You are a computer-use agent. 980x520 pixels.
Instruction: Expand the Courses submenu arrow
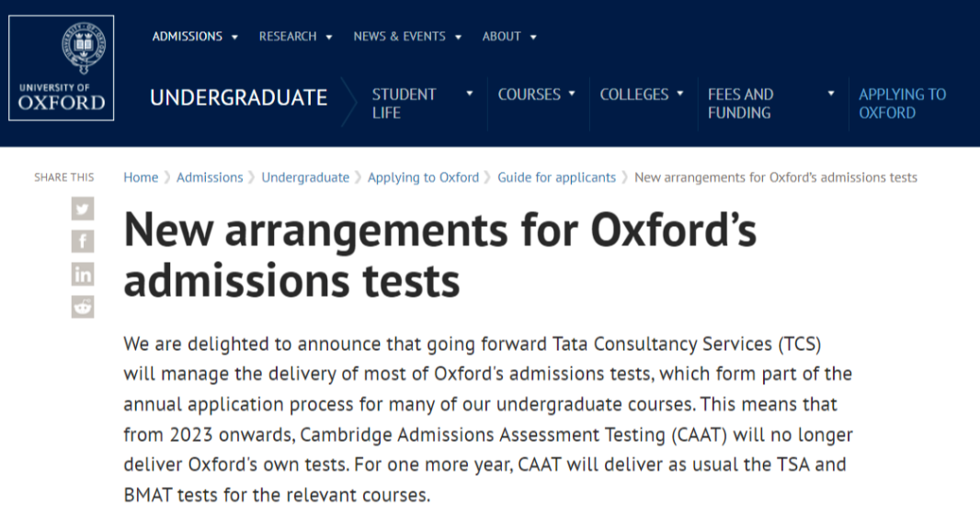(x=571, y=94)
